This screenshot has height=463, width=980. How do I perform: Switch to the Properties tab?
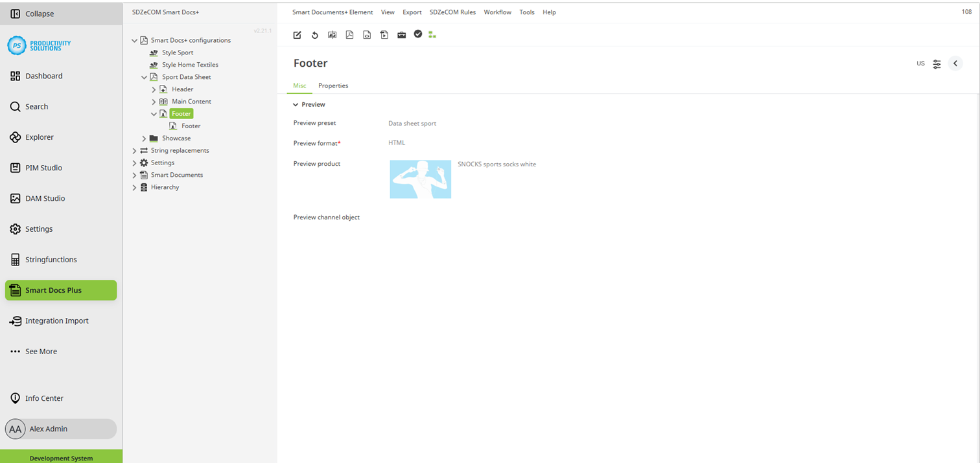[333, 85]
